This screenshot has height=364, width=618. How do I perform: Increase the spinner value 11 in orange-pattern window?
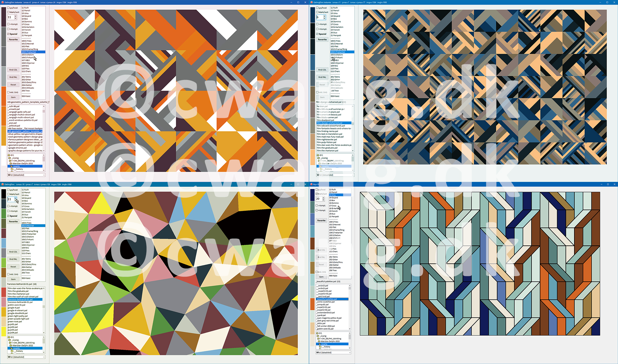coord(15,16)
